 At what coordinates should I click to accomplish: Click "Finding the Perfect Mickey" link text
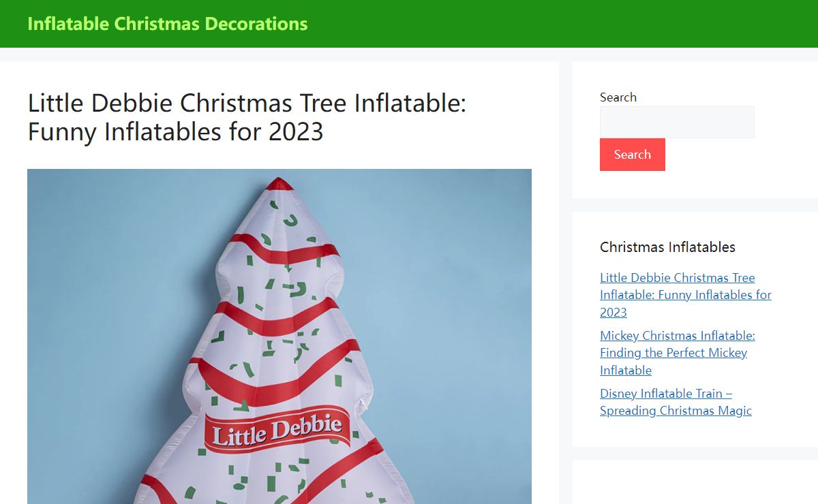[x=673, y=353]
